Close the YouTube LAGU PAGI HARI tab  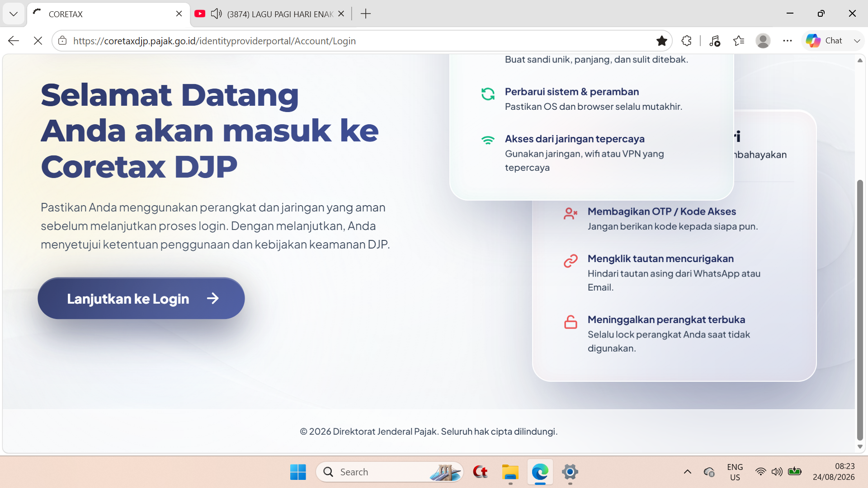341,14
